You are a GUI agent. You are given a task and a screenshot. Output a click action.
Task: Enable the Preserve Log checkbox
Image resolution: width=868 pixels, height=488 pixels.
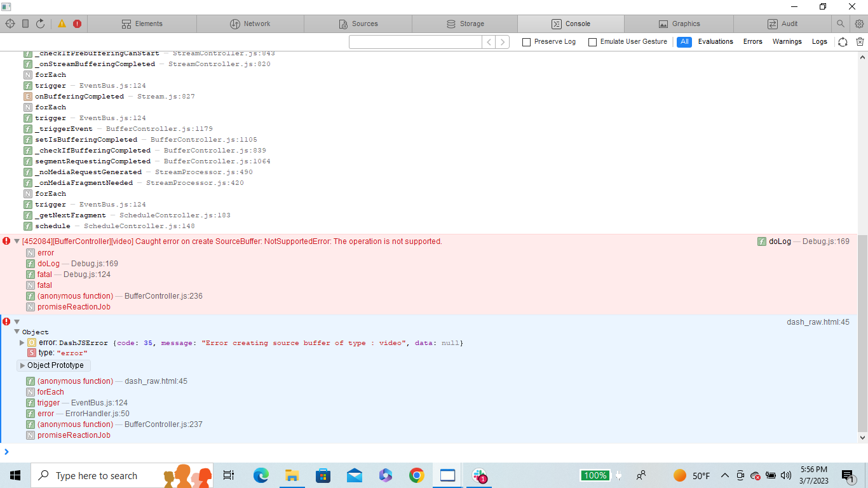526,42
